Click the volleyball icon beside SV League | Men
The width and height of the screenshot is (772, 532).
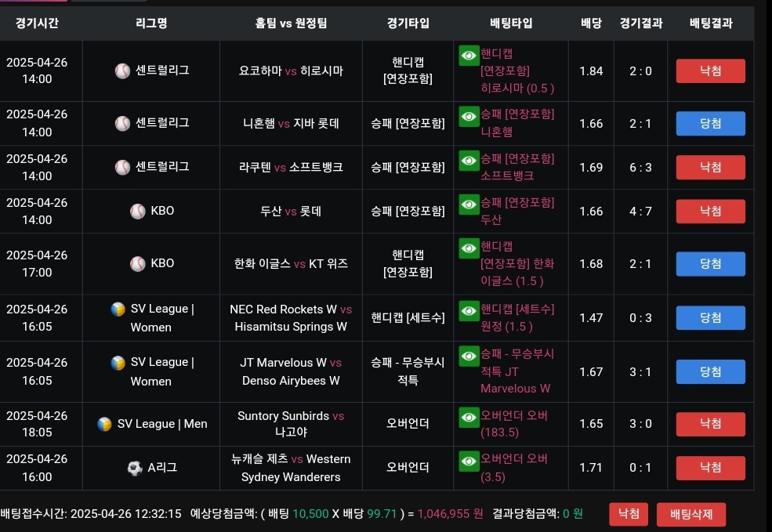[x=104, y=424]
